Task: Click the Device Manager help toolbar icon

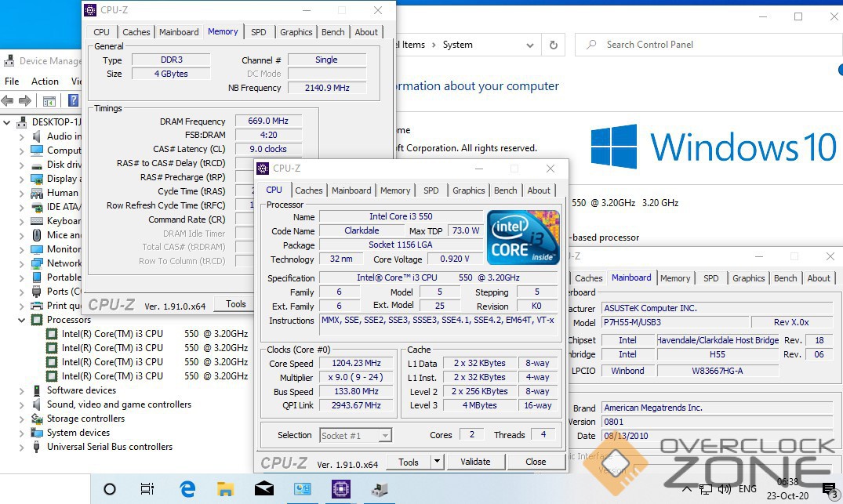Action: [73, 100]
